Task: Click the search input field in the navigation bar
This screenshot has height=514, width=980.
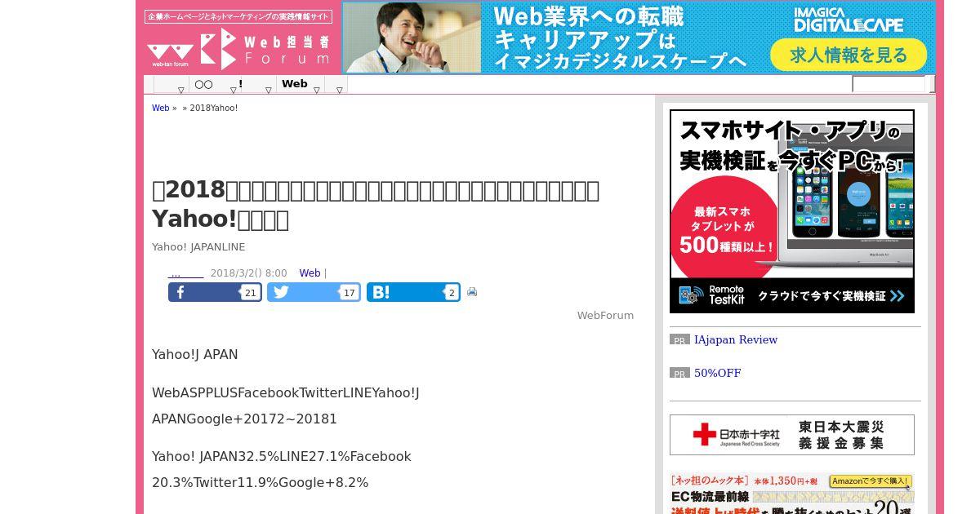Action: [x=889, y=84]
